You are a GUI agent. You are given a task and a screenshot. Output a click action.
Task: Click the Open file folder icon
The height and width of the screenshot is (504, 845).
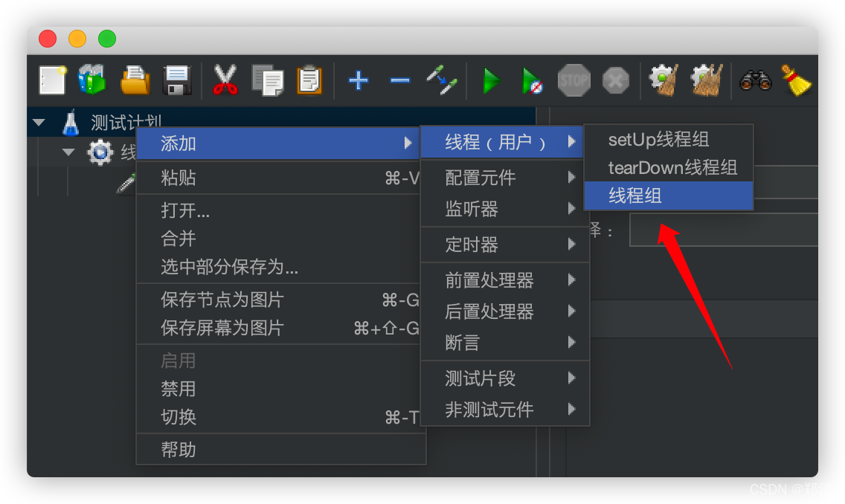click(135, 80)
